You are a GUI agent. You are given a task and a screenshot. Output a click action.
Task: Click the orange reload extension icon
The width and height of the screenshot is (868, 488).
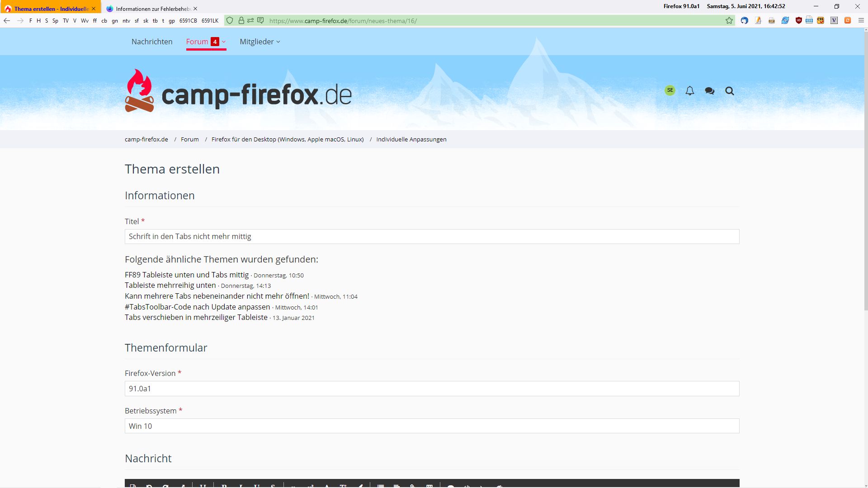point(848,20)
